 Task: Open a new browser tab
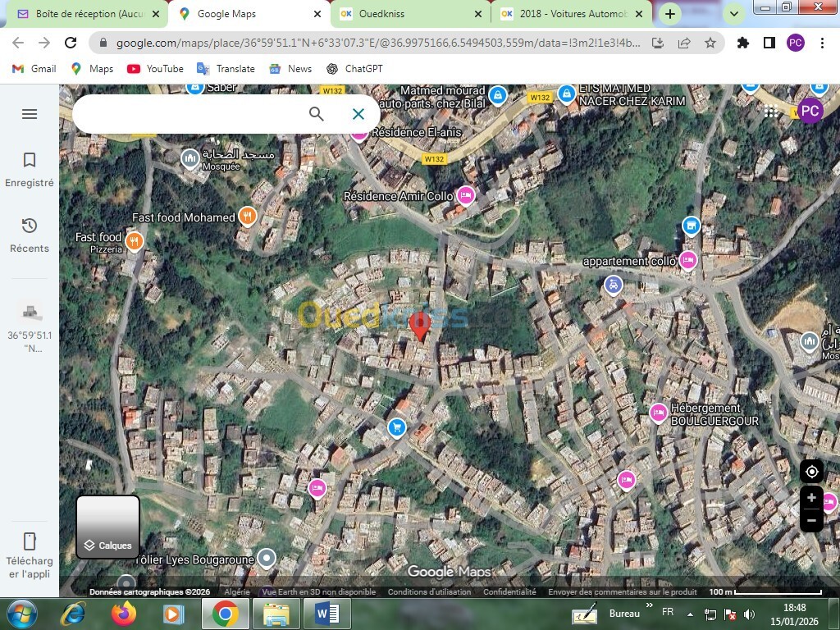point(669,14)
